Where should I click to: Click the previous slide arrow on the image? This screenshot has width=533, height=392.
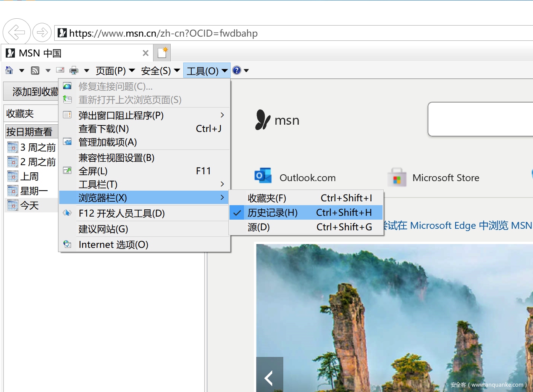click(x=269, y=378)
